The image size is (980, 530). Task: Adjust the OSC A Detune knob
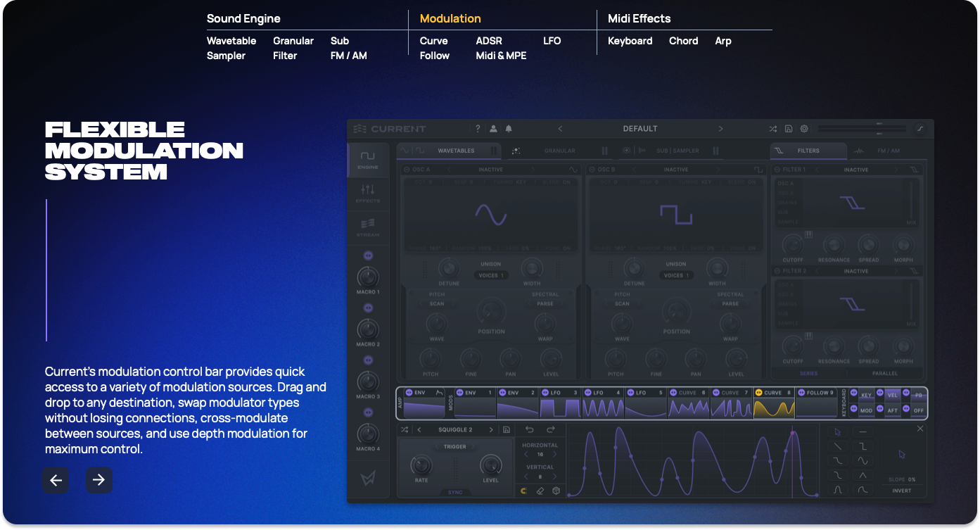point(449,268)
